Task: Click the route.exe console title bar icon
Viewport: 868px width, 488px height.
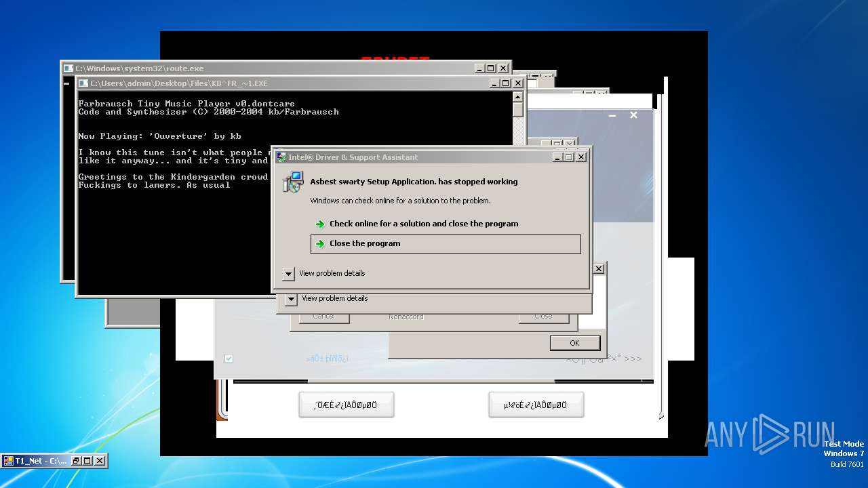Action: click(68, 68)
